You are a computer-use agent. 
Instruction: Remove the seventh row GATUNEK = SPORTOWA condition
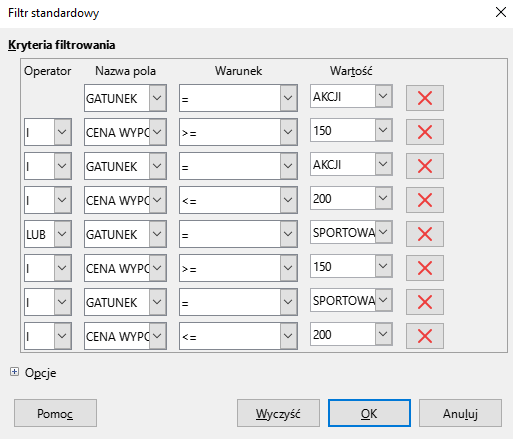(x=425, y=302)
